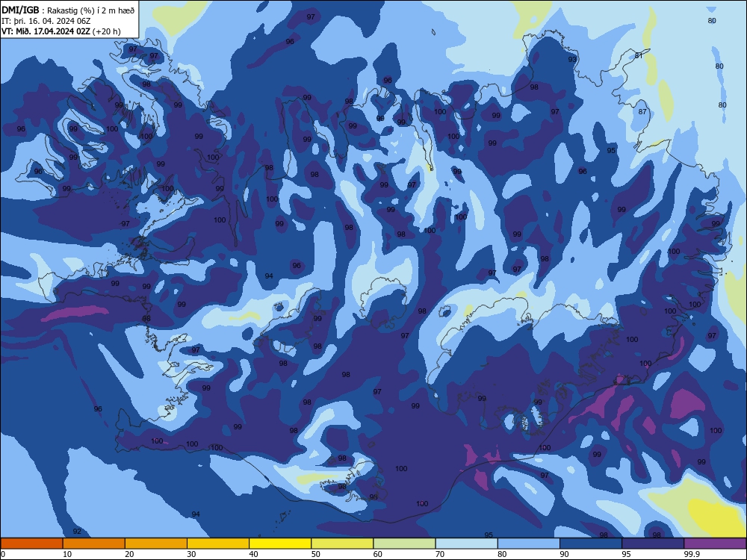Click the '10' legend scale label
The image size is (747, 560).
(x=67, y=554)
